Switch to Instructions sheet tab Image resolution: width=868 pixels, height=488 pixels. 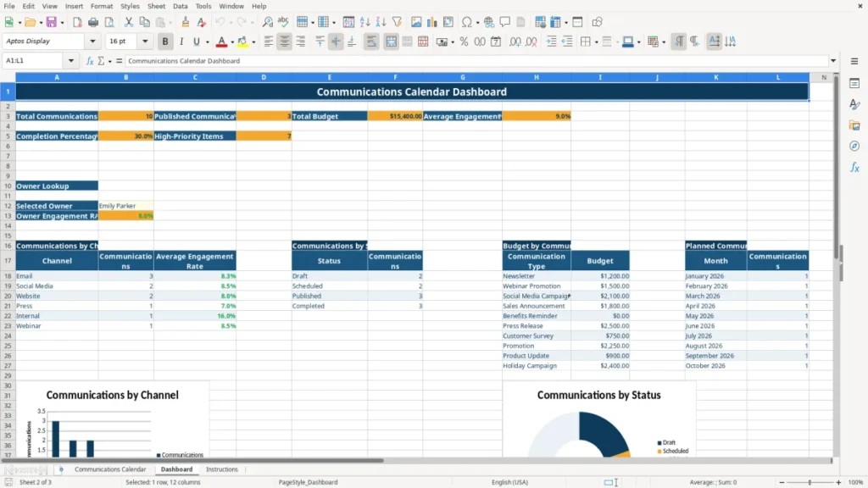[221, 469]
